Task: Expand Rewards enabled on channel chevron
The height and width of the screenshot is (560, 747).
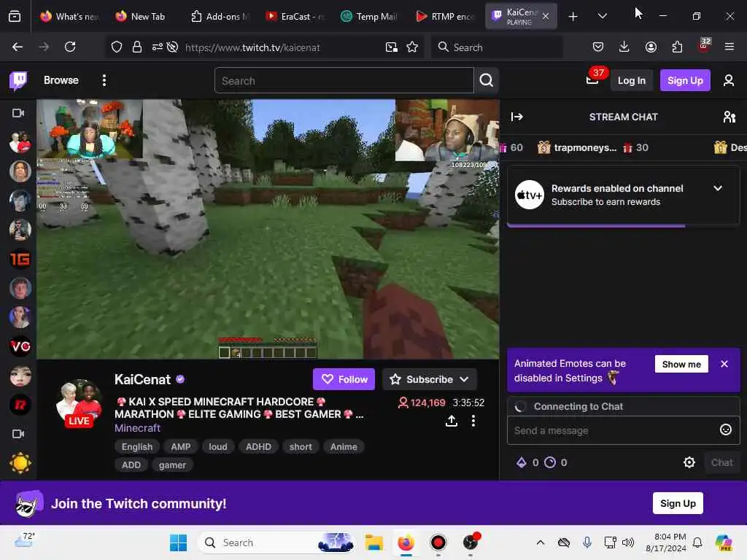Action: click(x=718, y=188)
